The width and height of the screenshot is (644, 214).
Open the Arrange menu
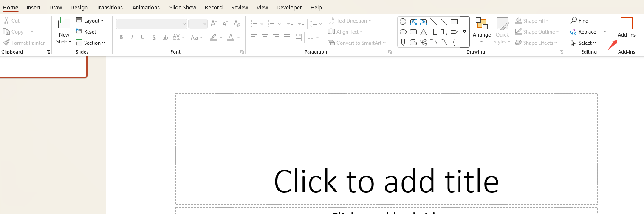pos(481,31)
